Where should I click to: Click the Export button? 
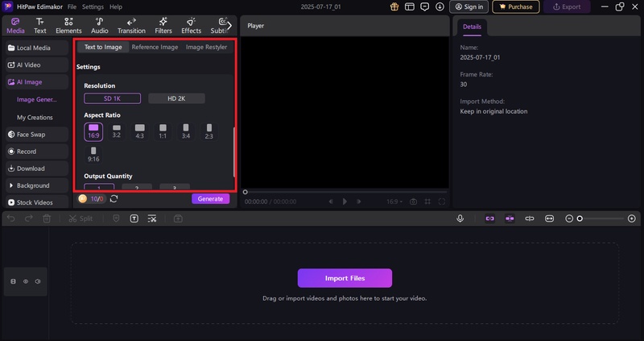coord(567,6)
